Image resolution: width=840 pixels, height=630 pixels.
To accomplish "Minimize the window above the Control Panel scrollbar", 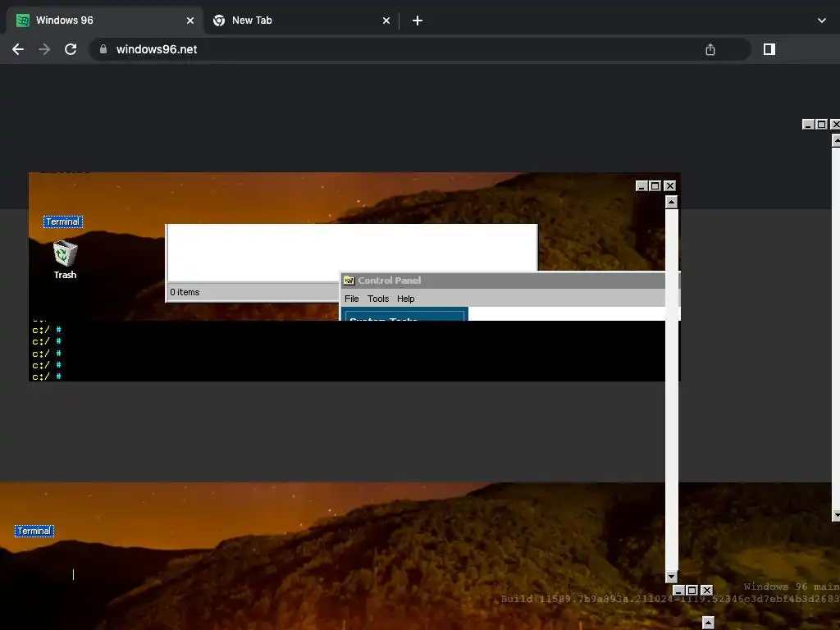I will point(641,186).
